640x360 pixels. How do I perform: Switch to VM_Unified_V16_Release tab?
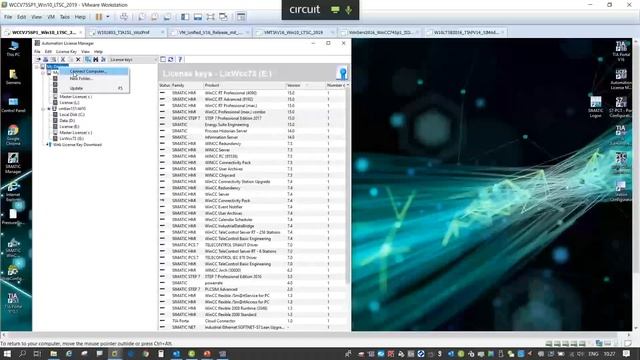210,32
